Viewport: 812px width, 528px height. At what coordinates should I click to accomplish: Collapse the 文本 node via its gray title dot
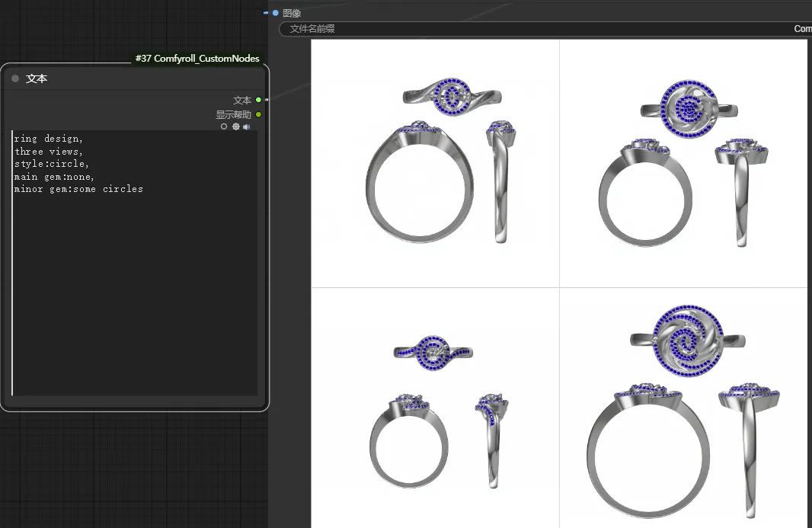pyautogui.click(x=15, y=78)
